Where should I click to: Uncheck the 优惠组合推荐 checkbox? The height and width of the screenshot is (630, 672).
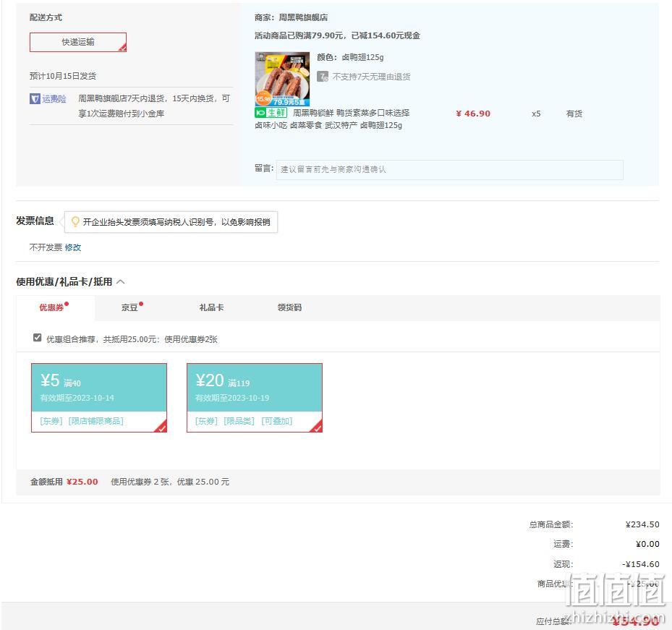tap(38, 338)
